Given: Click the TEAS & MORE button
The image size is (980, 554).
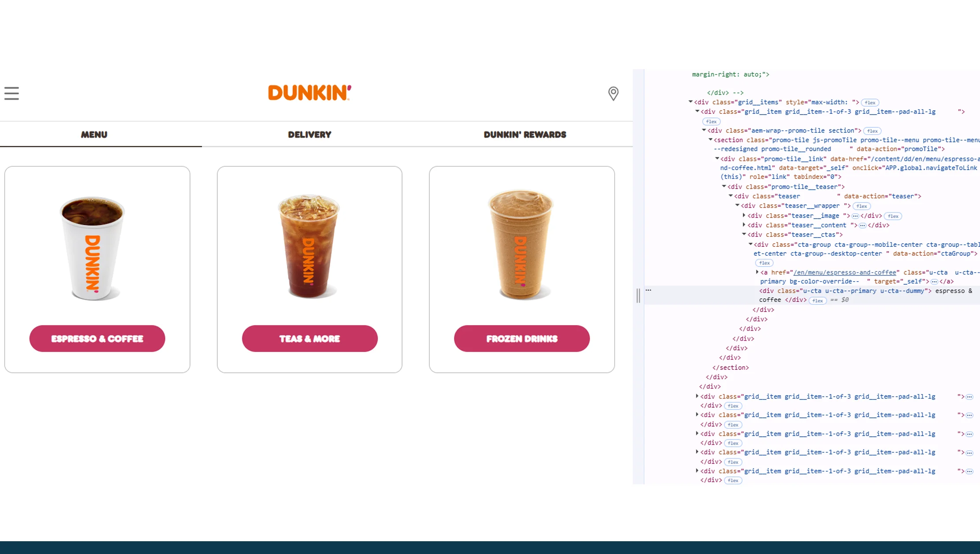Looking at the screenshot, I should 309,338.
